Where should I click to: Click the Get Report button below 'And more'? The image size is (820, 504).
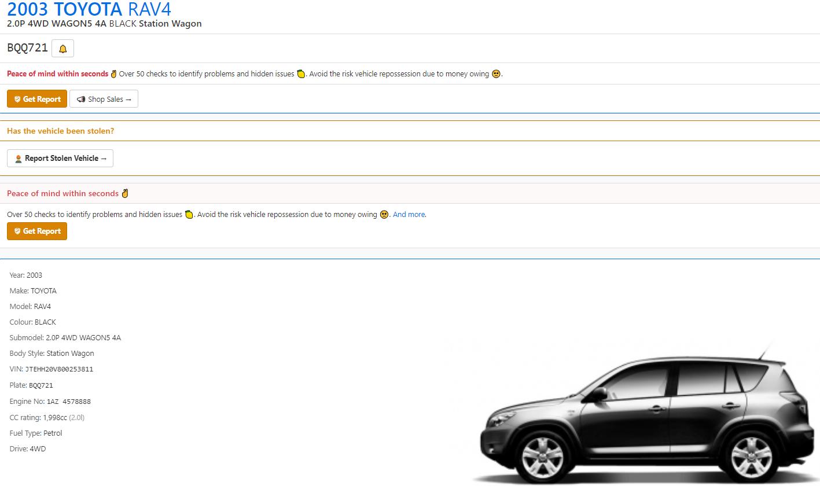[37, 231]
